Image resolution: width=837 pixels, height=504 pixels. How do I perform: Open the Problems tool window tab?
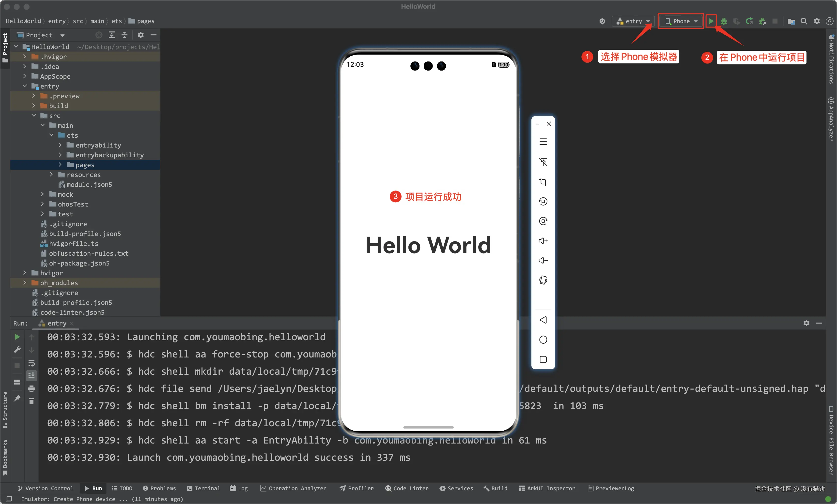click(159, 488)
